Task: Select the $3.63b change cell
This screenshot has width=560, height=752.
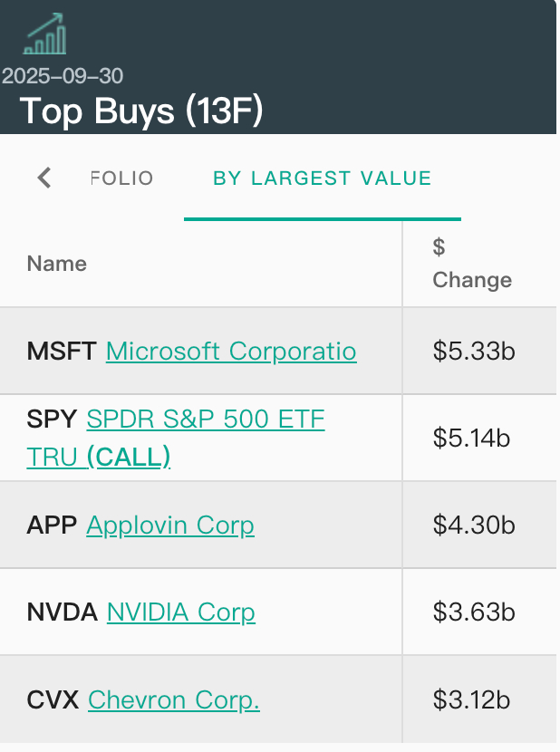Action: (474, 612)
